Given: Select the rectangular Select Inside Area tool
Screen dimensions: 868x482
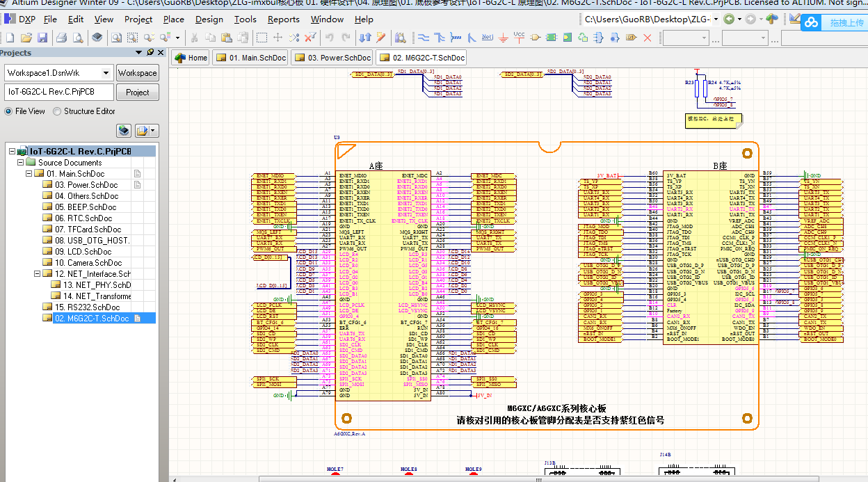Looking at the screenshot, I should click(x=262, y=37).
